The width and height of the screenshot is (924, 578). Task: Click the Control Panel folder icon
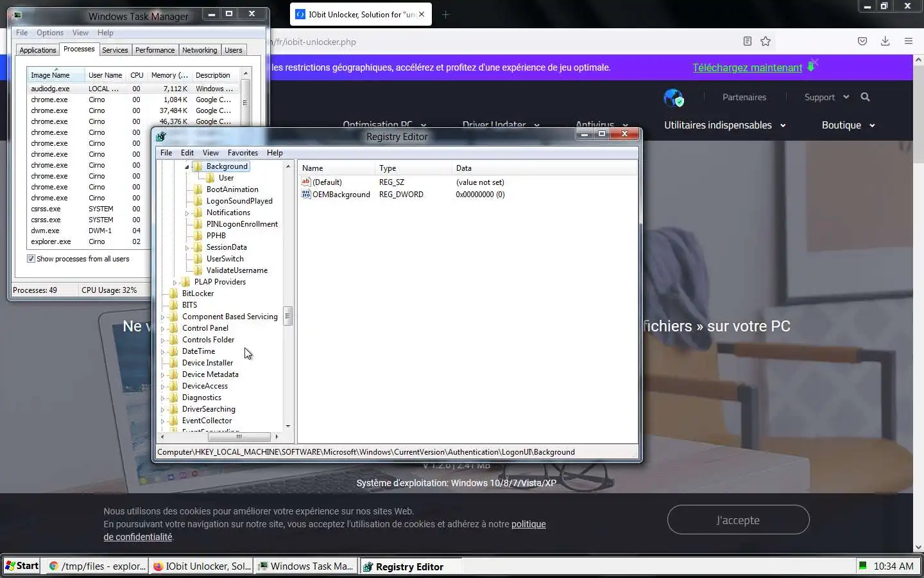(x=174, y=328)
